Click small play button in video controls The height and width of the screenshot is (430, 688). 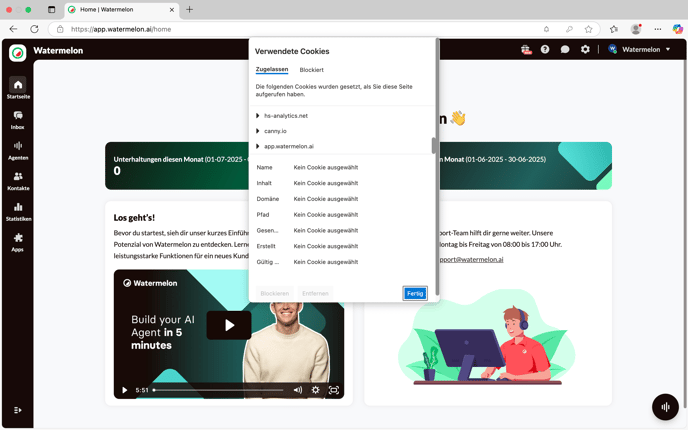click(x=125, y=390)
